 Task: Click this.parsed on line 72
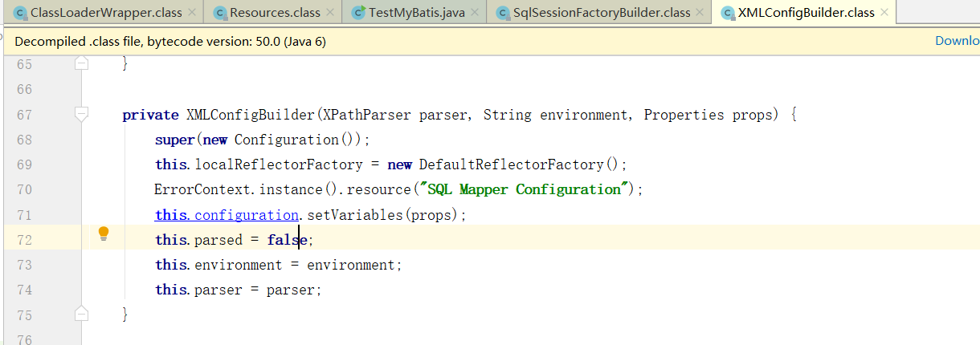tap(198, 240)
